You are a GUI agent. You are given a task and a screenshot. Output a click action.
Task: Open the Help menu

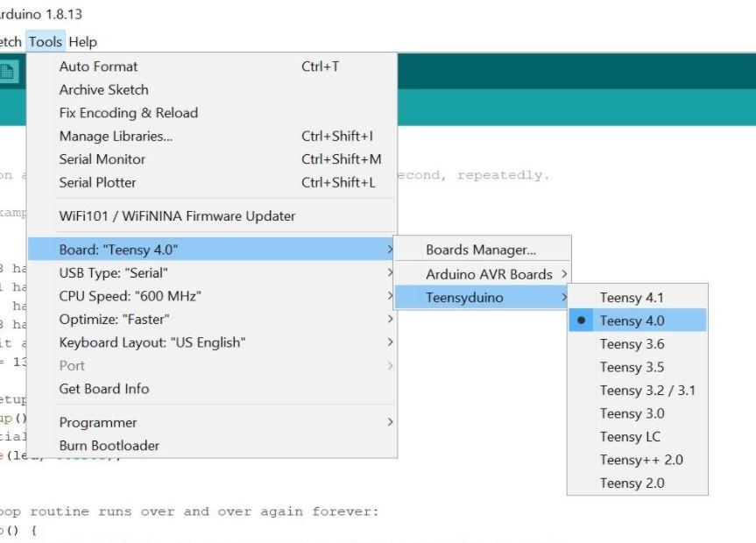point(82,42)
